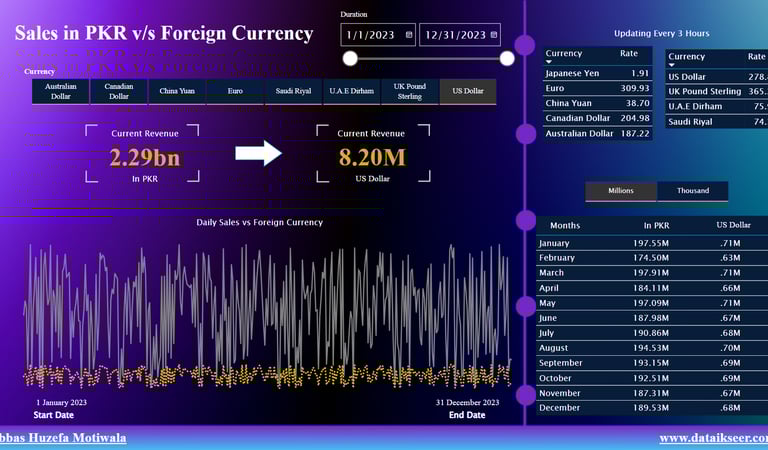The image size is (768, 450).
Task: Click the 2.29bn PKR revenue card
Action: [143, 153]
